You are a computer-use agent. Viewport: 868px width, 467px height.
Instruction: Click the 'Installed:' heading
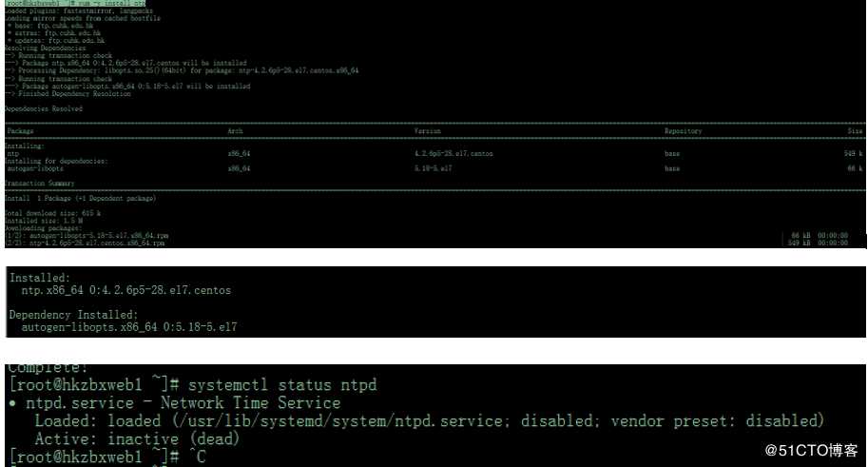tap(40, 278)
